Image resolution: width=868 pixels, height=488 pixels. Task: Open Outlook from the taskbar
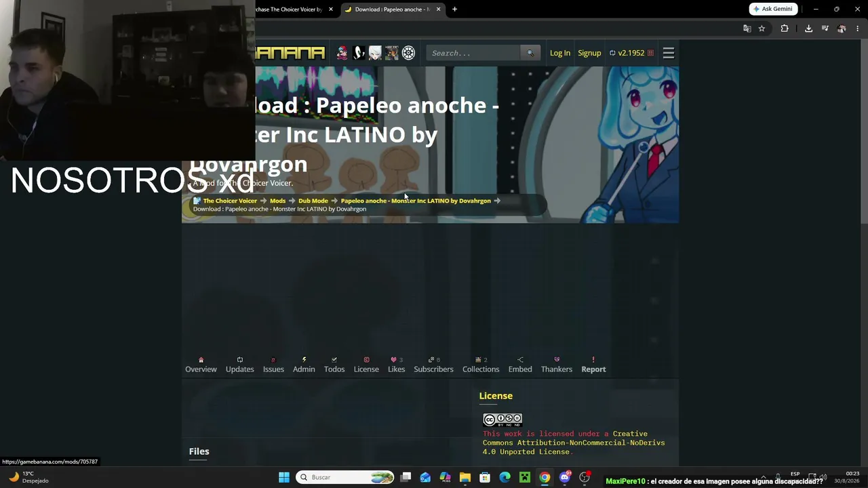pyautogui.click(x=425, y=477)
